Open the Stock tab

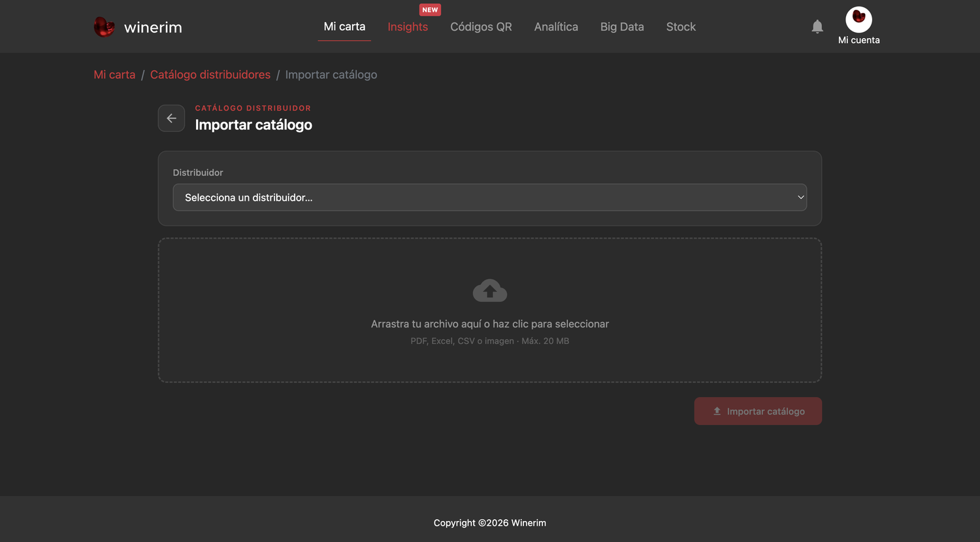[x=681, y=27]
